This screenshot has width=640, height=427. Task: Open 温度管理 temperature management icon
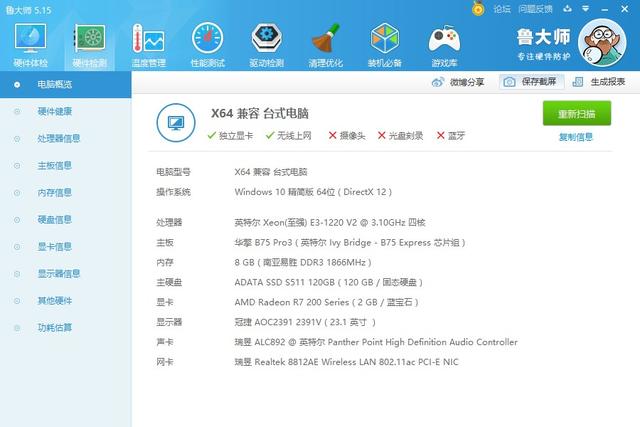click(149, 44)
